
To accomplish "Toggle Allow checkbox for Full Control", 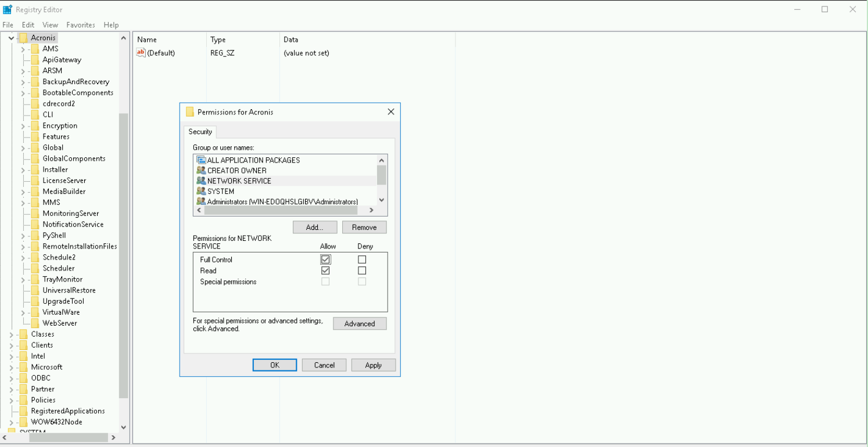I will [325, 259].
